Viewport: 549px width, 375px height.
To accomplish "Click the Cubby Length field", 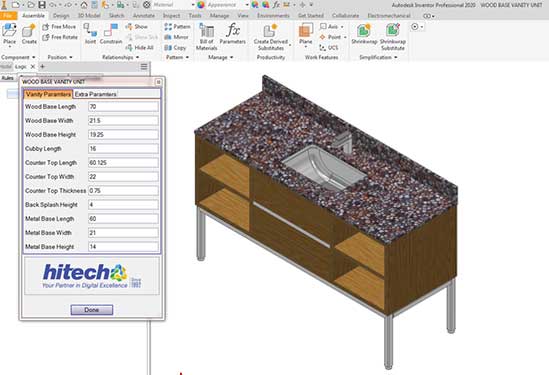I will (123, 149).
